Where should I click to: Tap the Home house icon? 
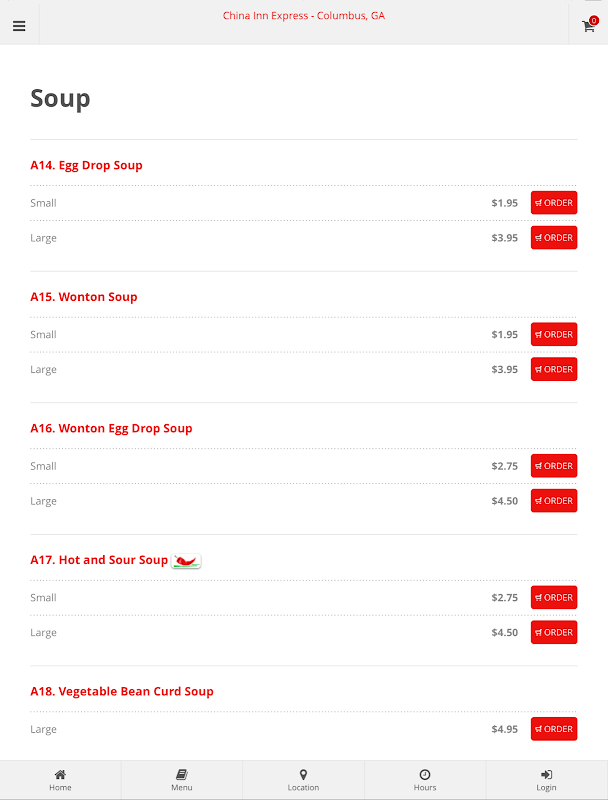(x=60, y=775)
